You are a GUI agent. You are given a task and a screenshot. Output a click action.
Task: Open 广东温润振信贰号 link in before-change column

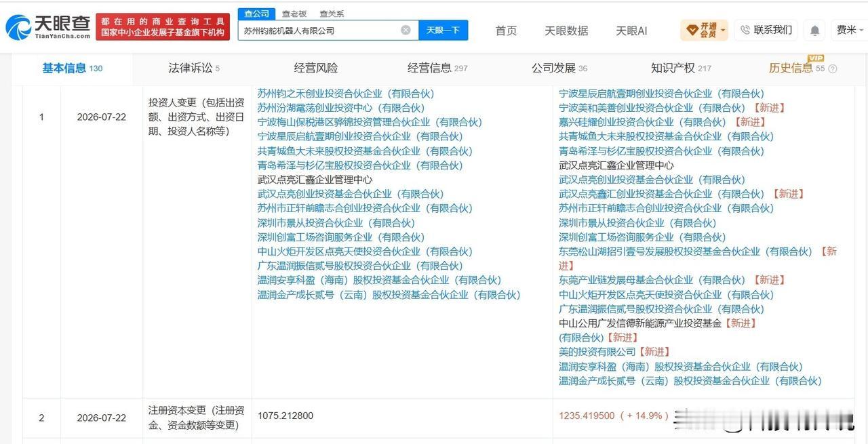(x=359, y=266)
